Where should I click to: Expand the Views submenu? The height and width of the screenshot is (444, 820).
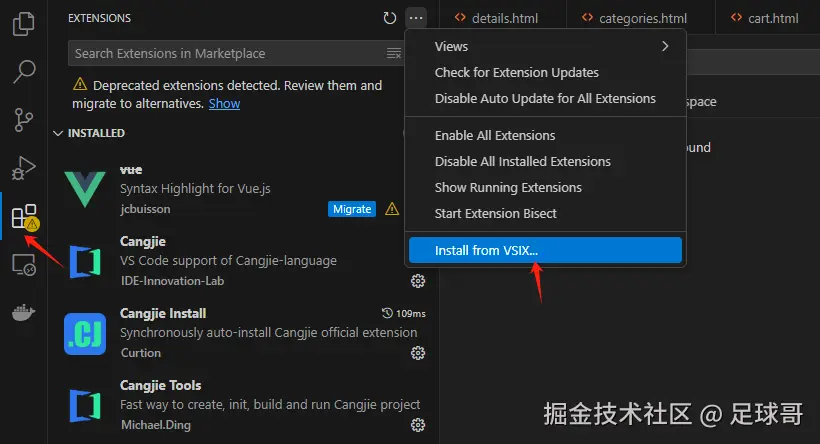[545, 47]
